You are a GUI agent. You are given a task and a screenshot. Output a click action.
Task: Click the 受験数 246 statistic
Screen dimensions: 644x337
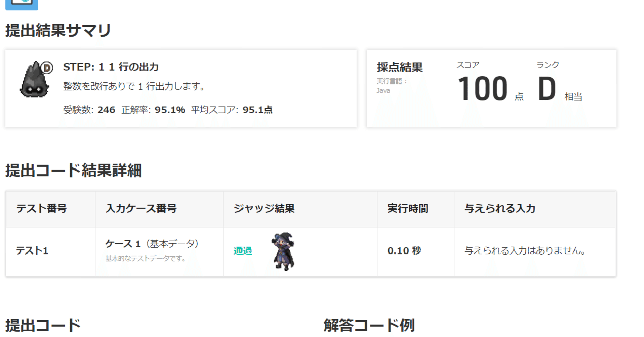[90, 109]
